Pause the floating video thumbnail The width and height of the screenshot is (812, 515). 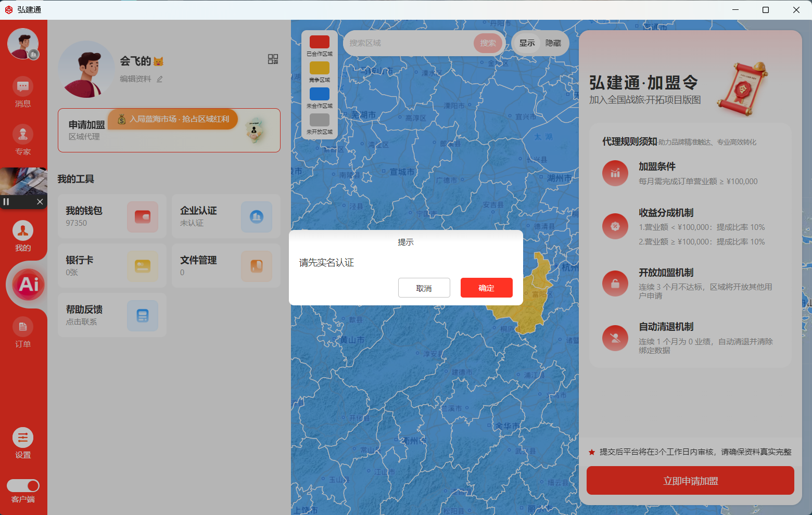click(6, 202)
